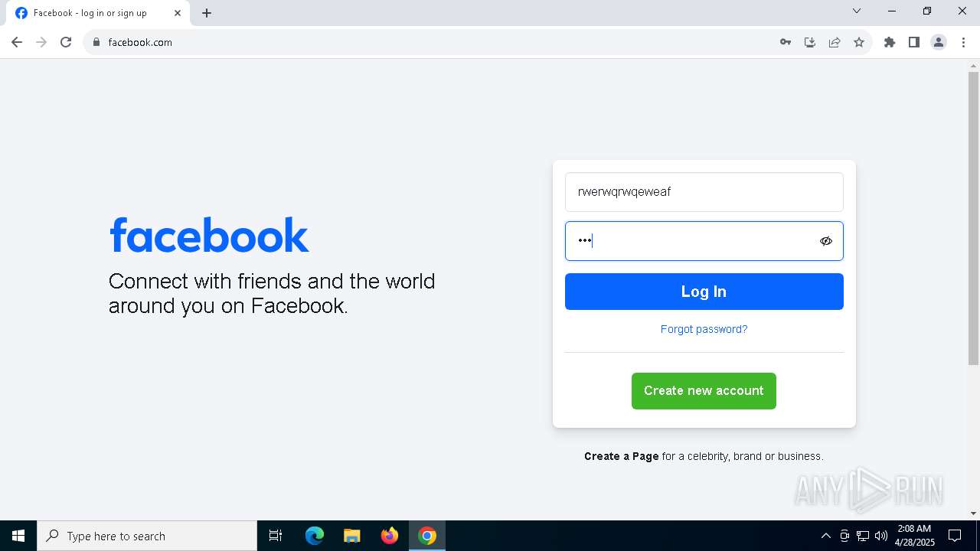Viewport: 980px width, 551px height.
Task: Focus the password input field
Action: coord(704,241)
